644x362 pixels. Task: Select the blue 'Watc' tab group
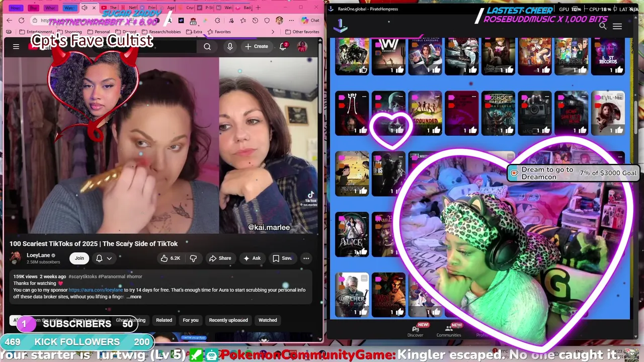[x=69, y=8]
